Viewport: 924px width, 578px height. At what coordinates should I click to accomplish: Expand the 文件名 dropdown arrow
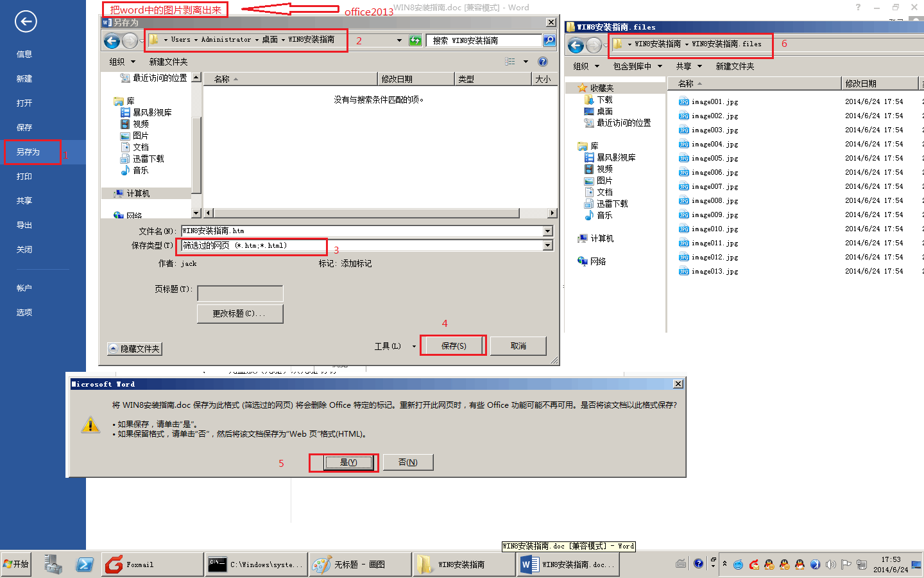coord(548,231)
